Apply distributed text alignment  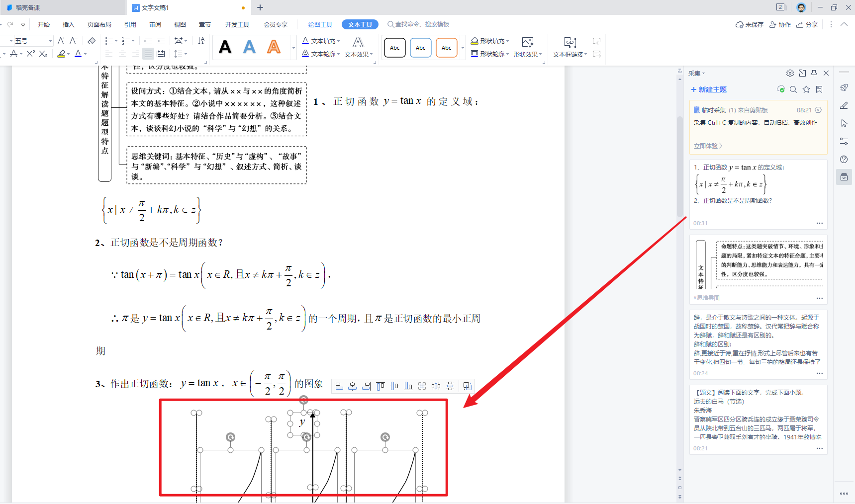click(161, 54)
